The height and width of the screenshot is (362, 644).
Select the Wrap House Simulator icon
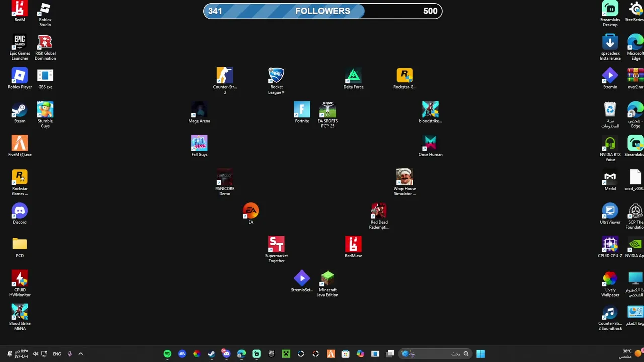tap(405, 183)
